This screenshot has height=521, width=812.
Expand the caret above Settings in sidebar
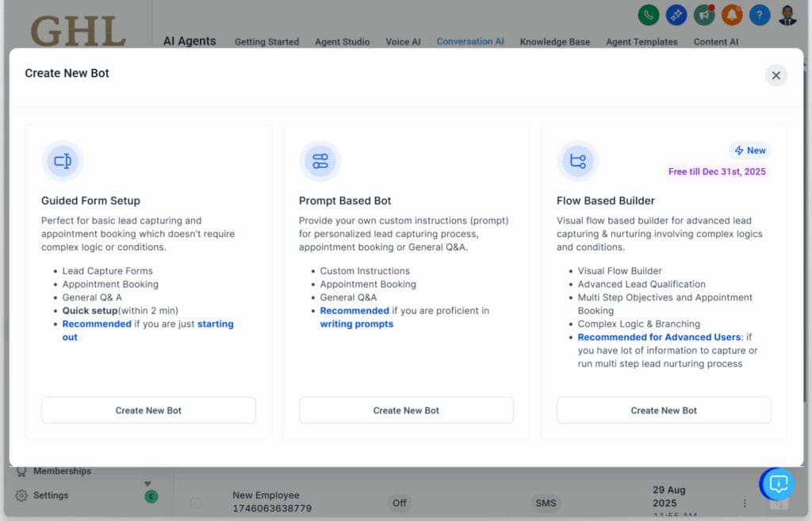(x=147, y=482)
